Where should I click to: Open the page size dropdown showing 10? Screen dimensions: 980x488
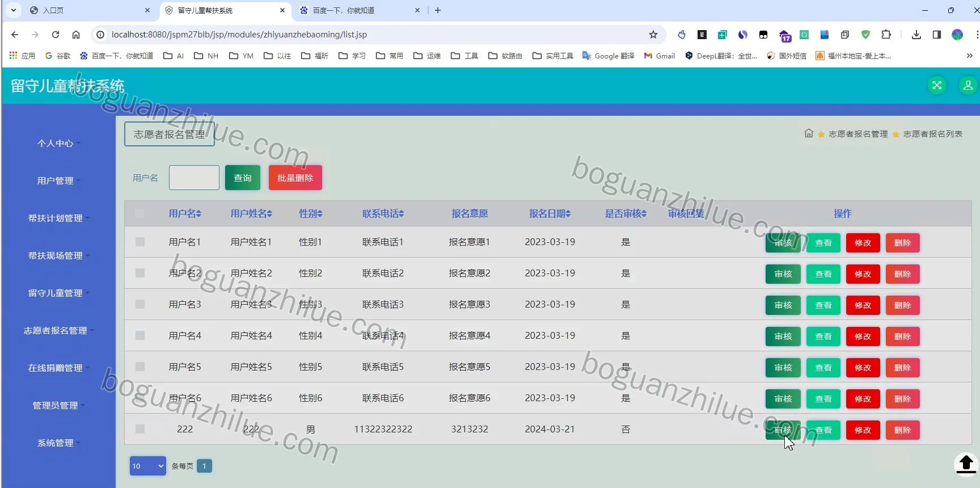coord(148,466)
